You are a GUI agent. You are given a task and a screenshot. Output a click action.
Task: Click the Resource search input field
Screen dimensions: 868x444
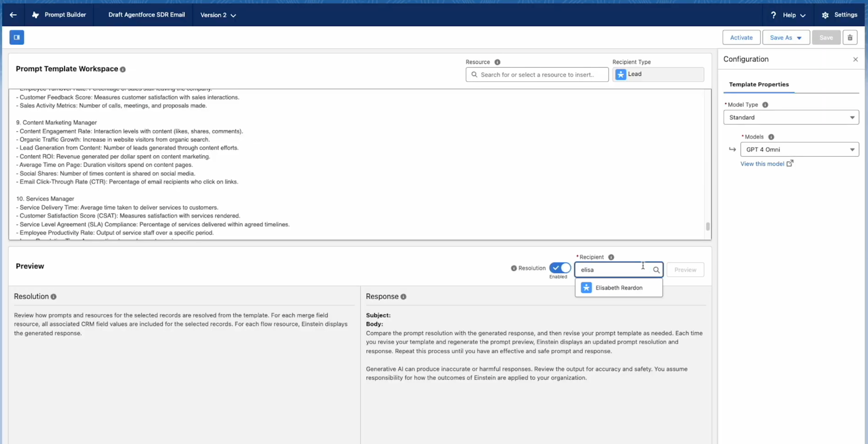(537, 75)
